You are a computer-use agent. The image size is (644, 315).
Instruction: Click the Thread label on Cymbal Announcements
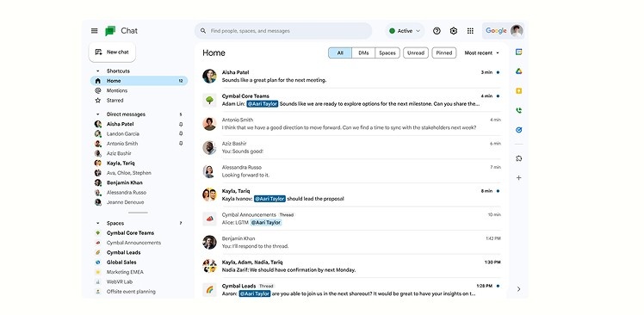[287, 215]
